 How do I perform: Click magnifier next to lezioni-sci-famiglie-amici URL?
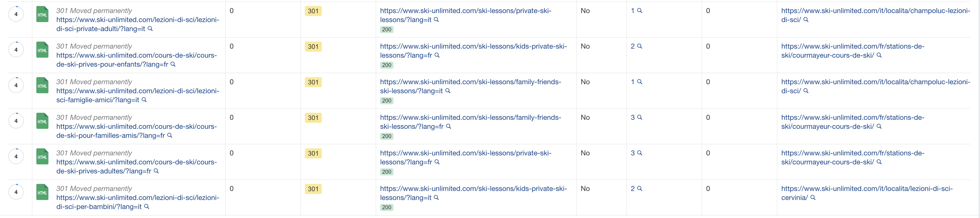tap(144, 100)
